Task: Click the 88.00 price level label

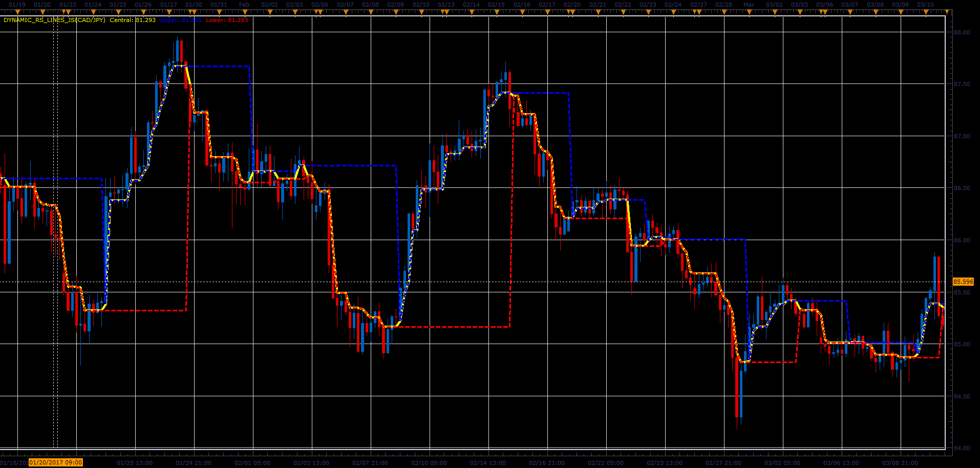Action: coord(962,32)
